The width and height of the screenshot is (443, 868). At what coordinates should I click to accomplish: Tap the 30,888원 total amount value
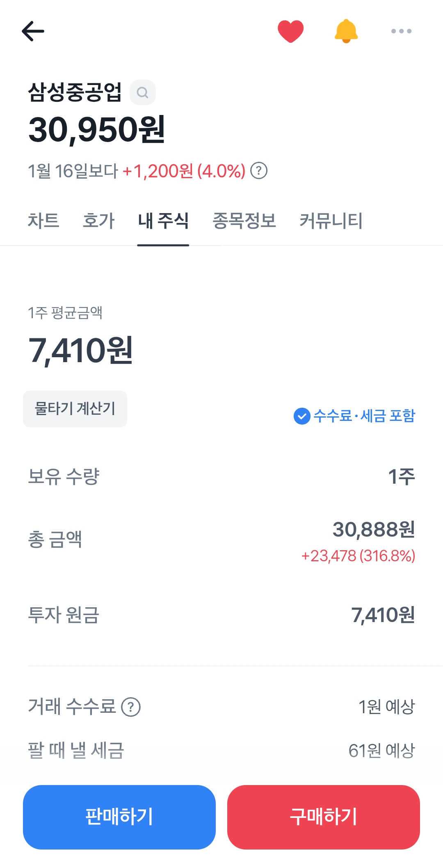pyautogui.click(x=373, y=529)
